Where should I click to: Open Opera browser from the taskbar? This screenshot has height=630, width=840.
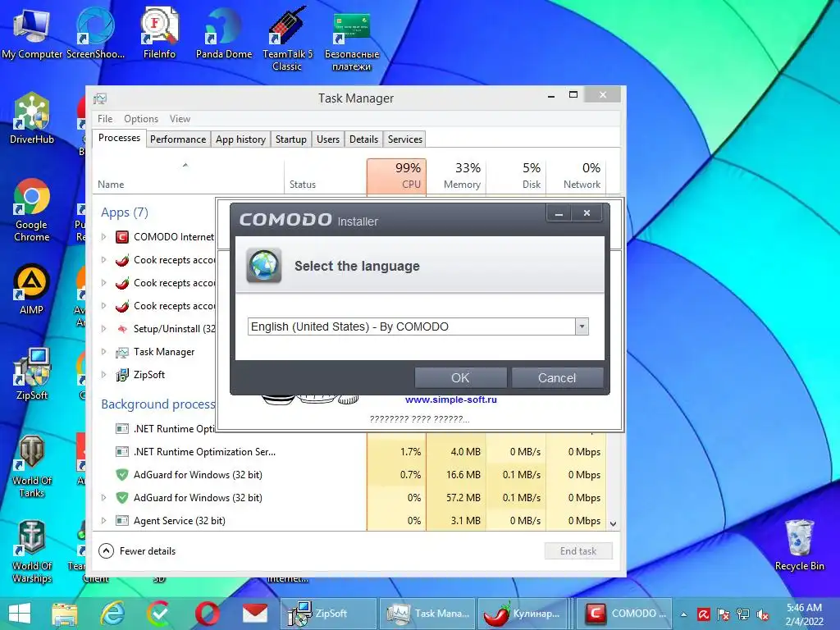pos(207,614)
